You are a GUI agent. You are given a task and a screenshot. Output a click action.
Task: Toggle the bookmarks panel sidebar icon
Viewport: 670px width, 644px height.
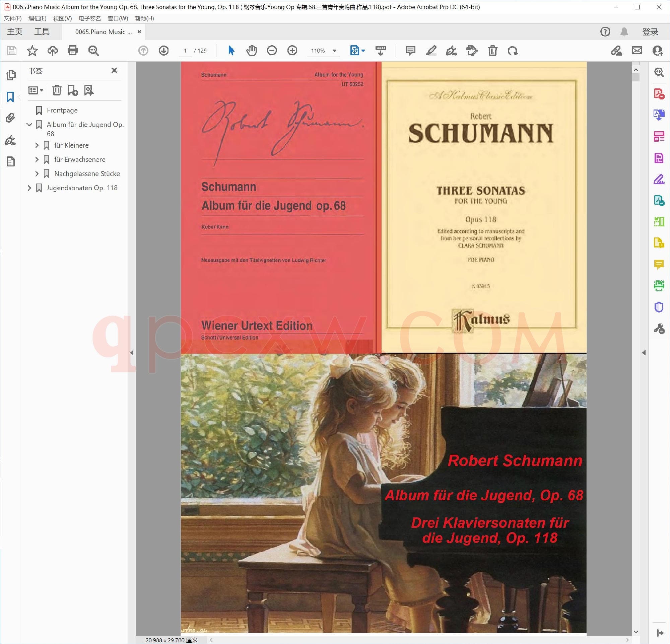(x=11, y=97)
